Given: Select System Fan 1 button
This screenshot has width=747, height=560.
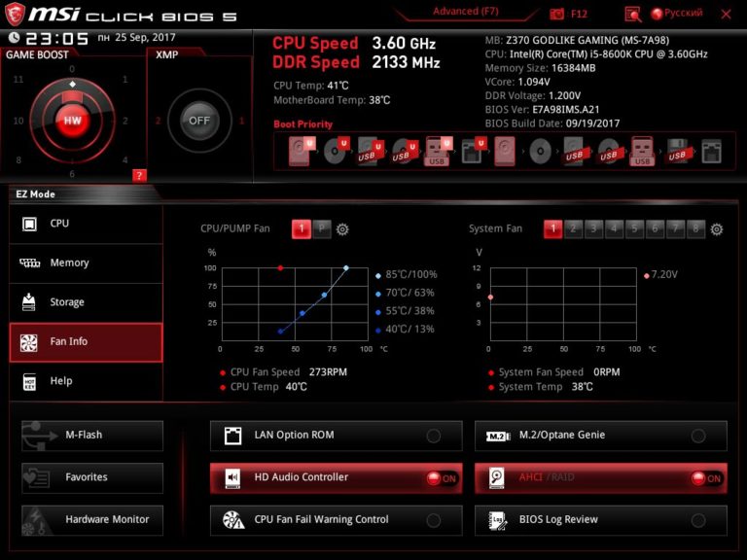Looking at the screenshot, I should [553, 229].
